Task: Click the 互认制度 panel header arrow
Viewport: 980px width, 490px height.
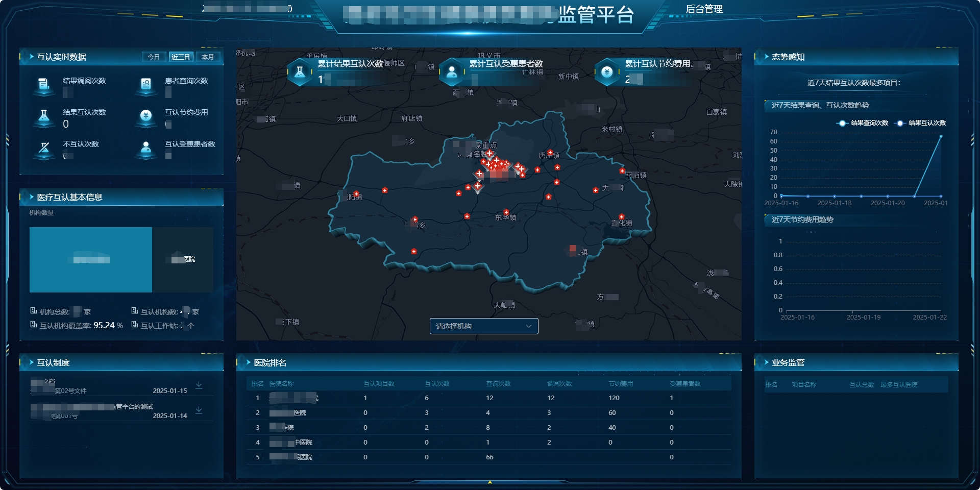Action: coord(32,362)
